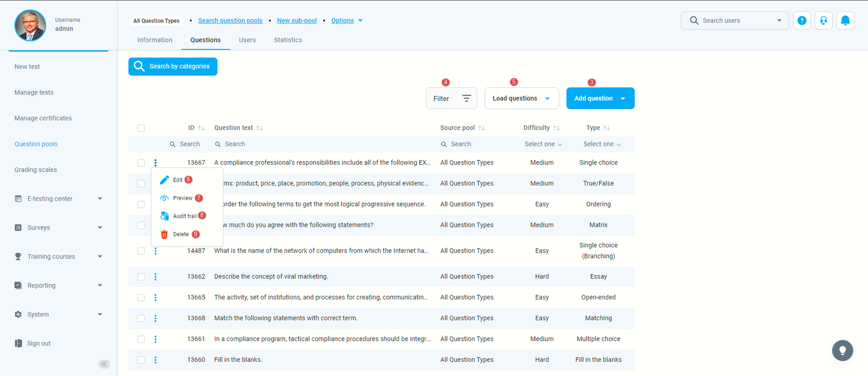Open the notifications bell
The image size is (868, 376).
[845, 21]
